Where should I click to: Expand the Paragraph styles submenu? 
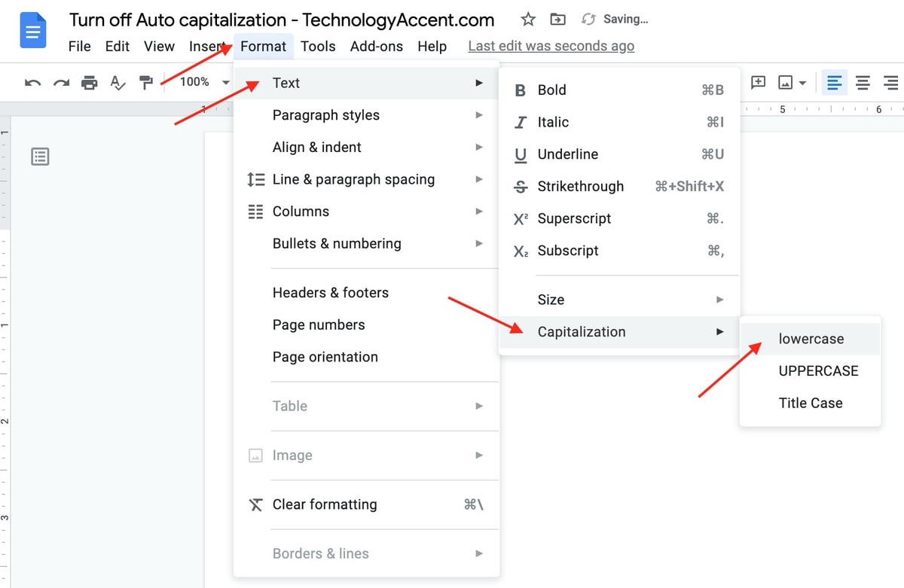coord(326,114)
